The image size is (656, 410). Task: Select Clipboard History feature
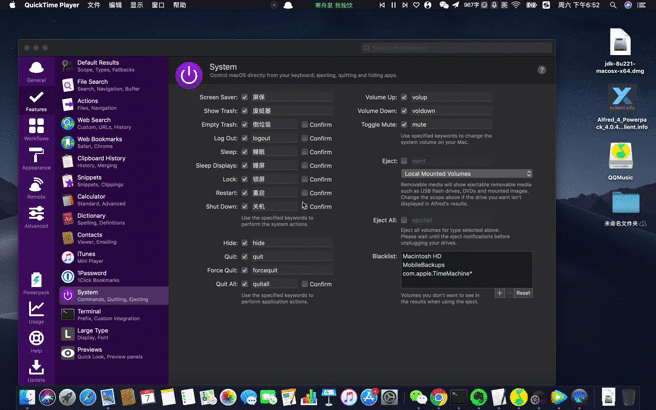click(x=114, y=161)
